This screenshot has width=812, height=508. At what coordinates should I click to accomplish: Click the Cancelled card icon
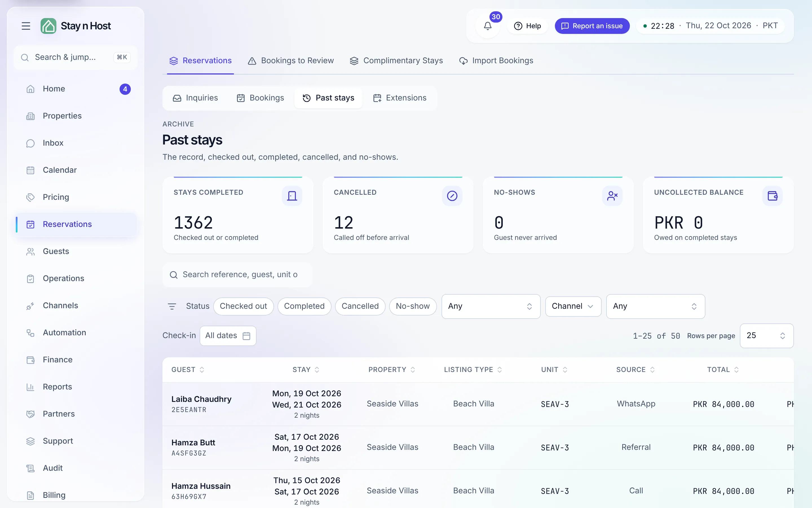coord(452,196)
